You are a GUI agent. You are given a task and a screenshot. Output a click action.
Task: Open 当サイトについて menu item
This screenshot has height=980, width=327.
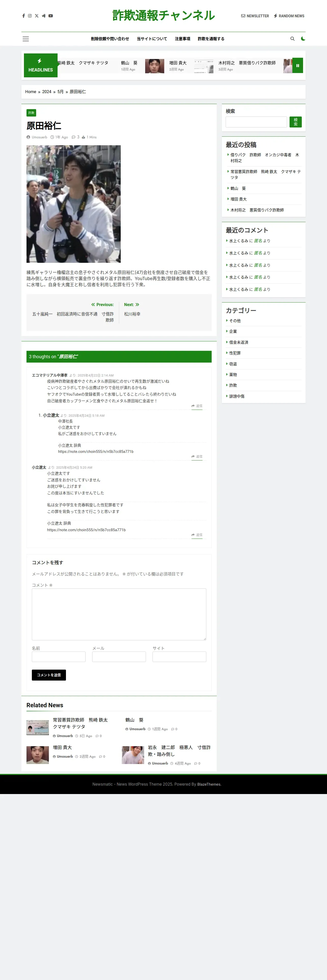tap(152, 39)
